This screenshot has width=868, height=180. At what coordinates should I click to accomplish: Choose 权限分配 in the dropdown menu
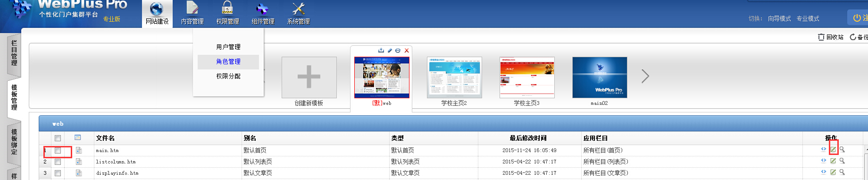click(x=228, y=76)
